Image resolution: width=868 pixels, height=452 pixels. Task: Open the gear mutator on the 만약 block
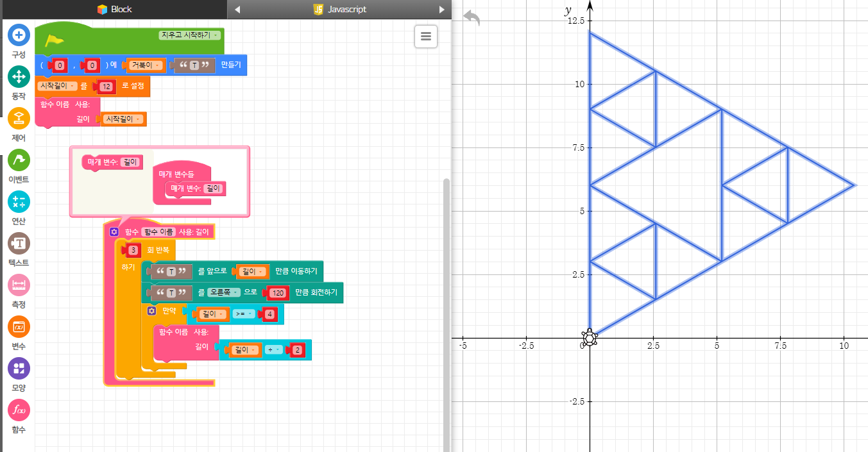pos(151,310)
